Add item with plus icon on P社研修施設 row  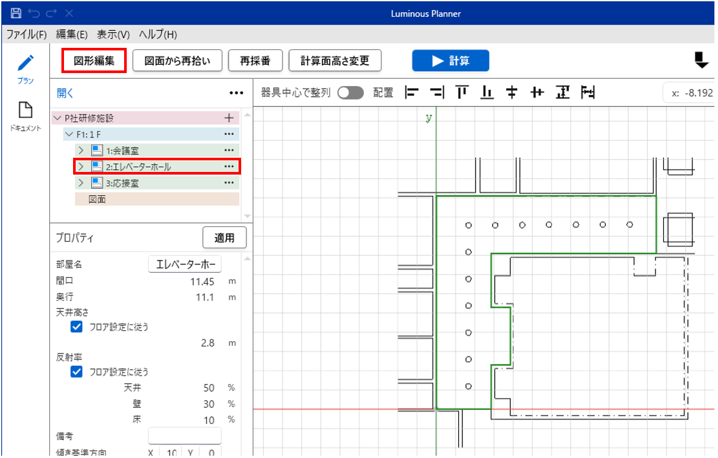pos(229,118)
